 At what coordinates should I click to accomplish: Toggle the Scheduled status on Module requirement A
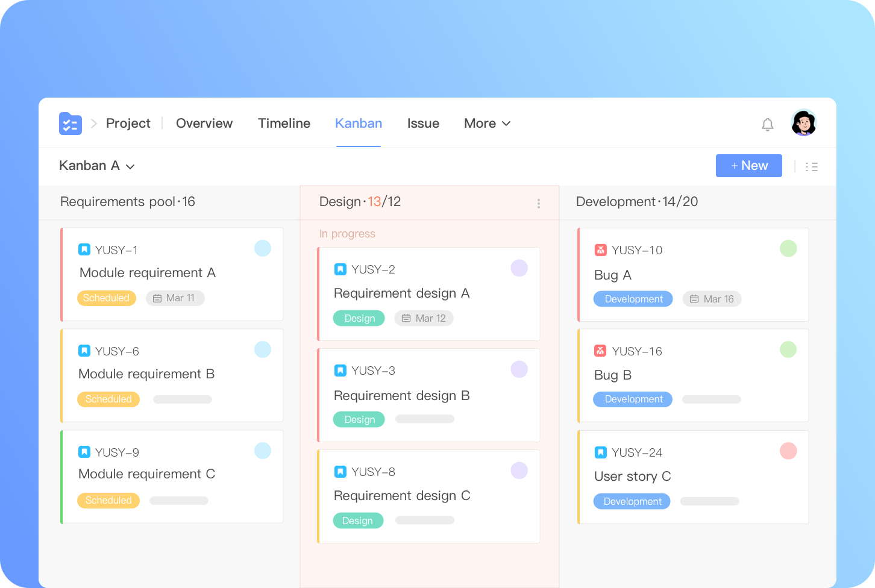coord(107,298)
